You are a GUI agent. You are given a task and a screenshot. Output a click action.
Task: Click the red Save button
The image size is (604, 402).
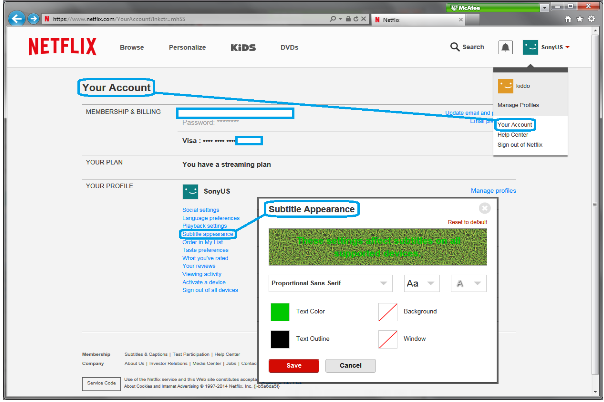(x=294, y=365)
